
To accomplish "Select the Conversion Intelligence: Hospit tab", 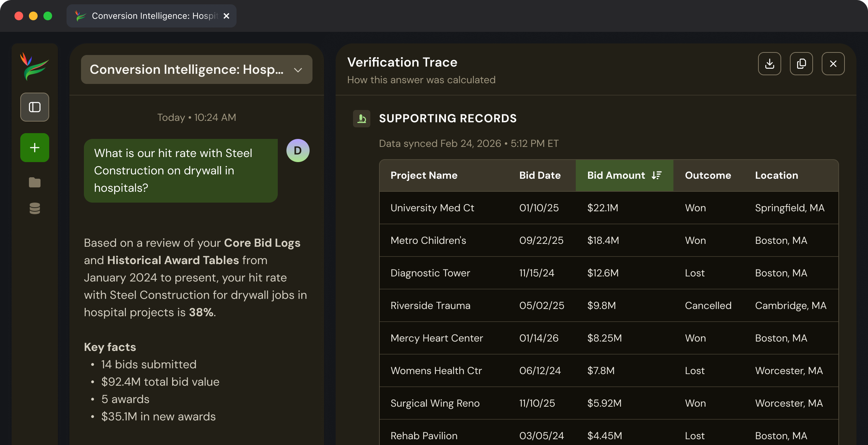I will coord(152,16).
